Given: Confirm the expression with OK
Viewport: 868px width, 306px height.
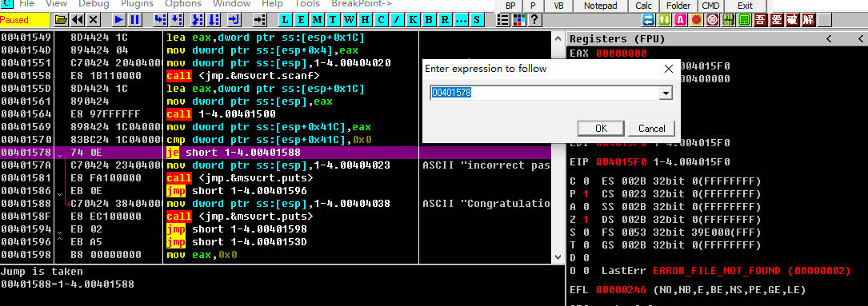Looking at the screenshot, I should (601, 129).
